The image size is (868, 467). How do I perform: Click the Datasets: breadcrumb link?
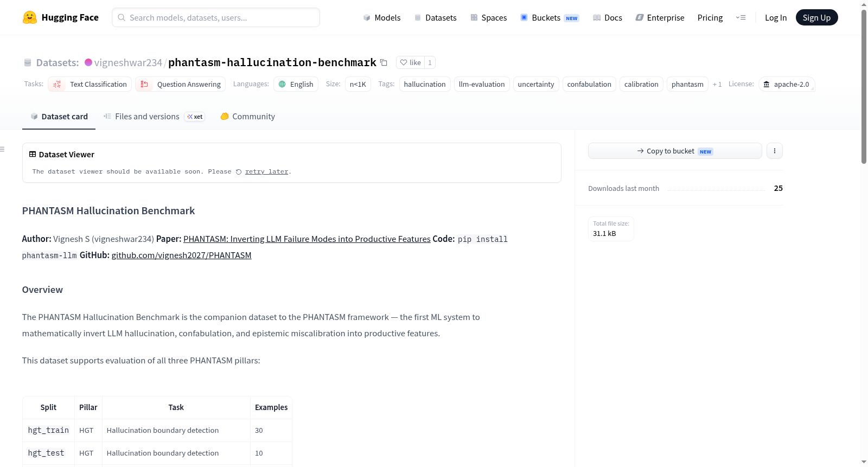[x=58, y=62]
